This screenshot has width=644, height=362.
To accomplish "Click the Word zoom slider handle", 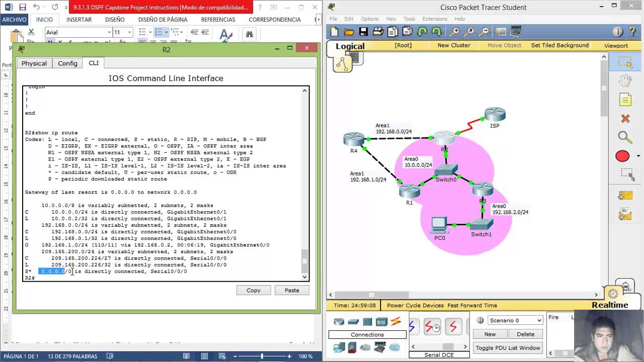I will coord(262,356).
